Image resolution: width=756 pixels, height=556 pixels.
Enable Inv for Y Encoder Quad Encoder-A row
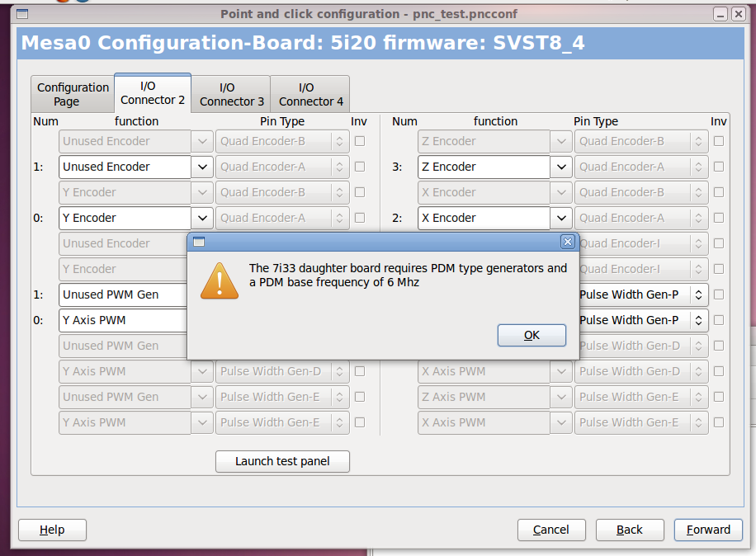(x=360, y=218)
